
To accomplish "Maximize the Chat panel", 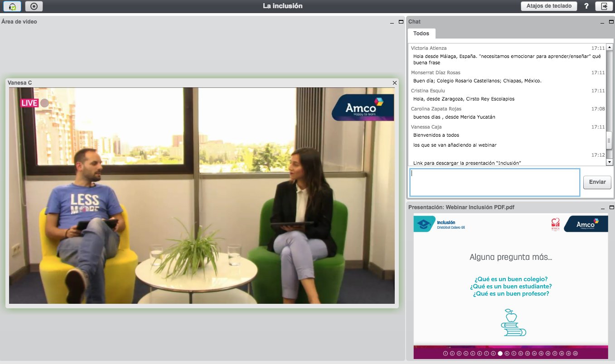I will (610, 22).
